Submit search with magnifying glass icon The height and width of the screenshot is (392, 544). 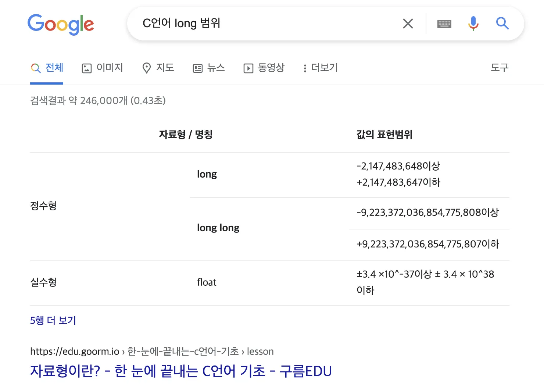[502, 24]
